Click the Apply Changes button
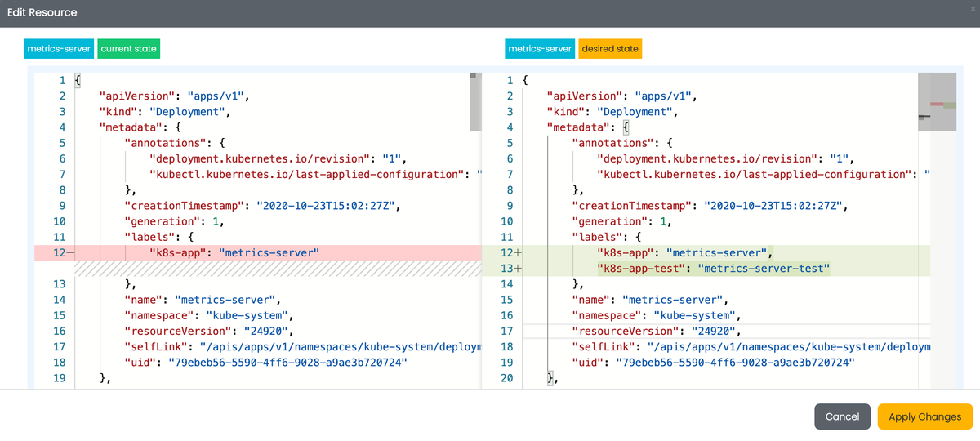Viewport: 980px width, 441px height. [924, 416]
